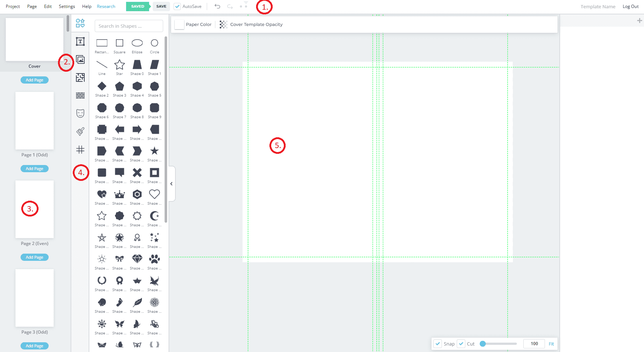644x352 pixels.
Task: Open the mask icon panel
Action: (80, 113)
